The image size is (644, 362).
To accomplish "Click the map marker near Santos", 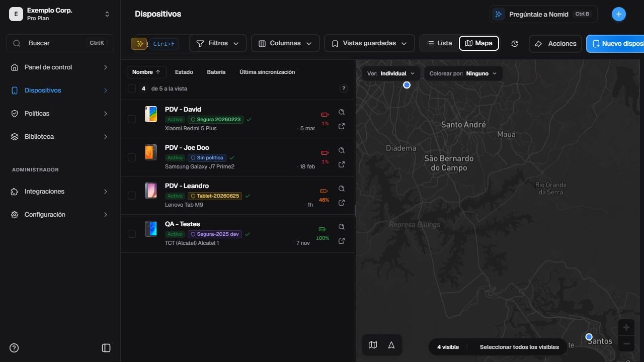I will (589, 337).
